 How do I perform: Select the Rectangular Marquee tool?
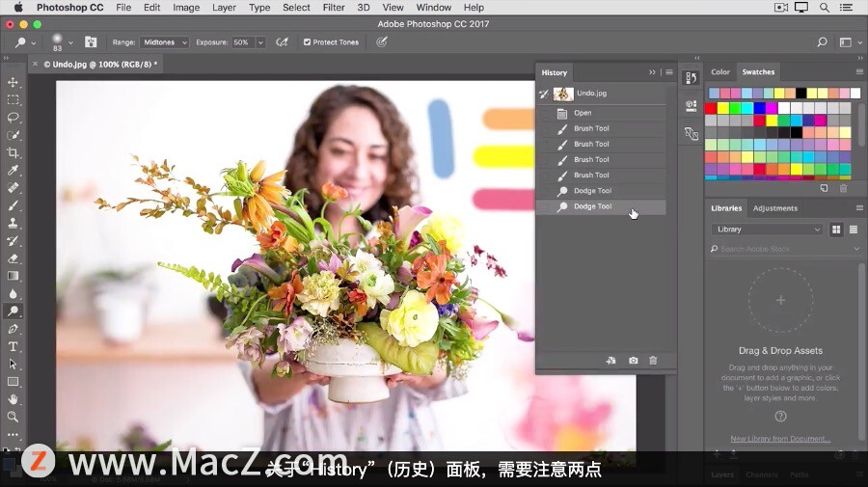point(13,99)
